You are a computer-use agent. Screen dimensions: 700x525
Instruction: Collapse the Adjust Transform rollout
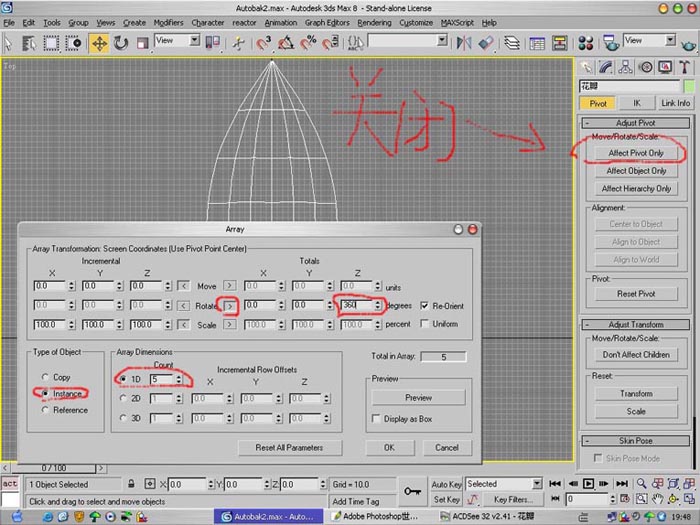[x=636, y=325]
